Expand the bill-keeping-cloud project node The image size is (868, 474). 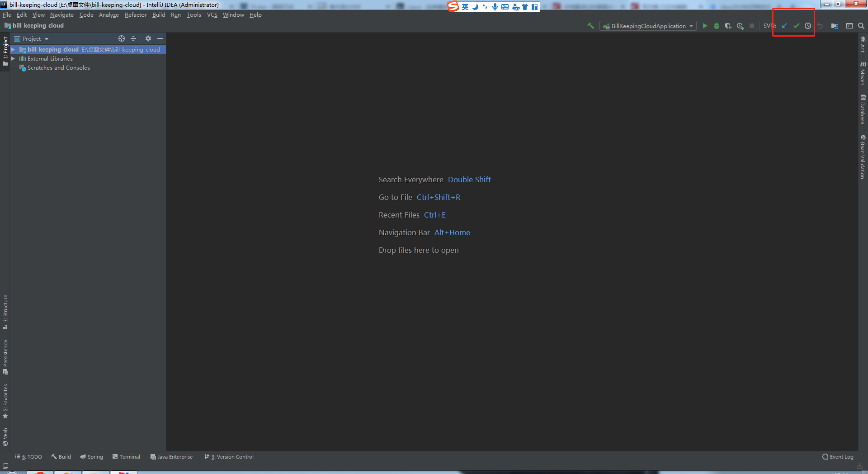point(13,49)
